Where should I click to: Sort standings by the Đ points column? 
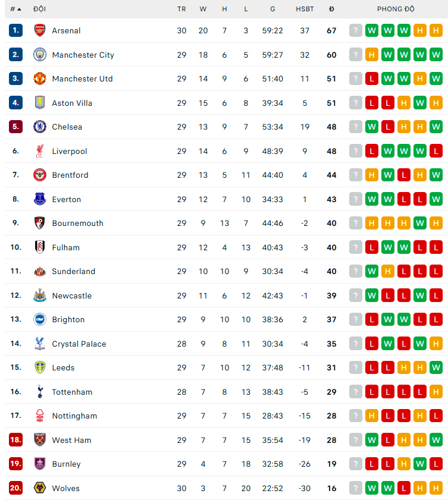(331, 9)
